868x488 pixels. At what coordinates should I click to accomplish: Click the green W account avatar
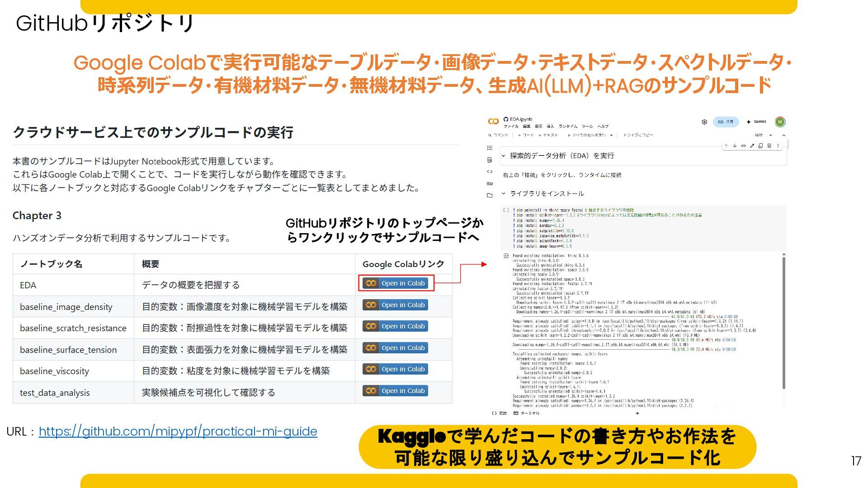click(x=780, y=122)
